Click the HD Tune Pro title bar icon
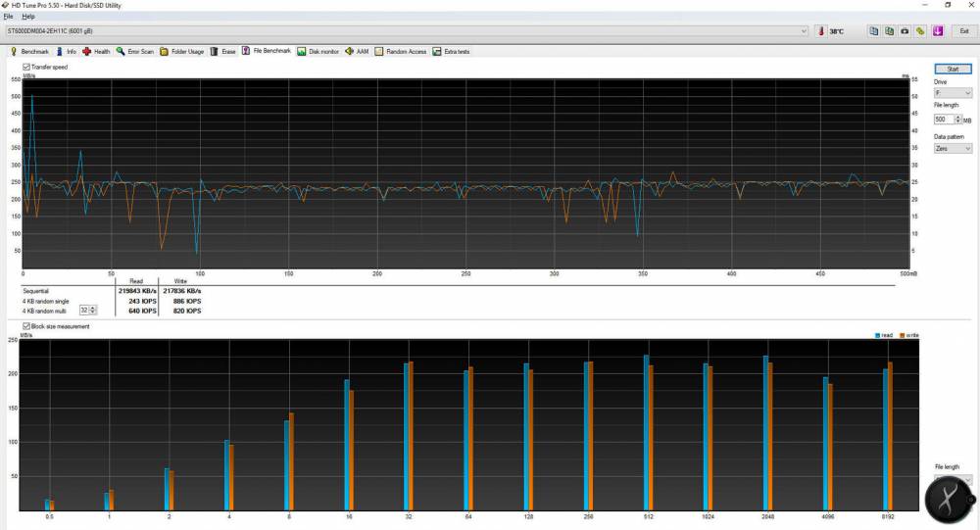 (6, 5)
